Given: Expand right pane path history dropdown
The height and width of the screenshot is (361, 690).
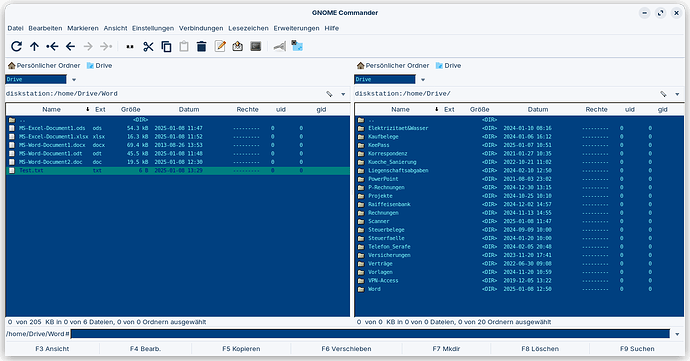Looking at the screenshot, I should point(677,94).
